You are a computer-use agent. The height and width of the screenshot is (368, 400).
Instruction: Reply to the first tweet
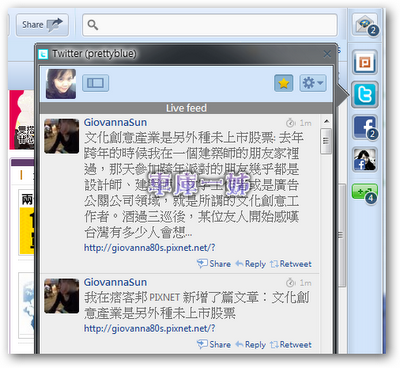tap(250, 264)
